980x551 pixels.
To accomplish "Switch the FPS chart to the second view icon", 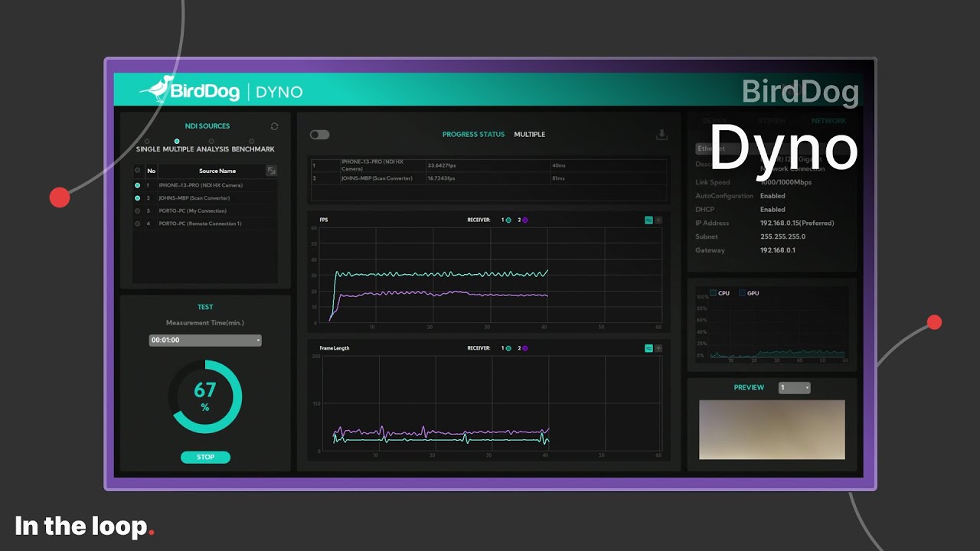I will click(658, 220).
